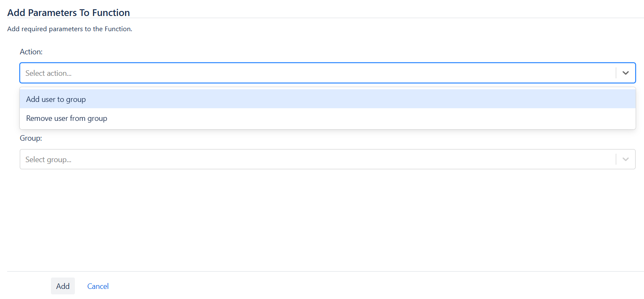The image size is (644, 299).
Task: Click the Group dropdown chevron arrow
Action: coord(625,159)
